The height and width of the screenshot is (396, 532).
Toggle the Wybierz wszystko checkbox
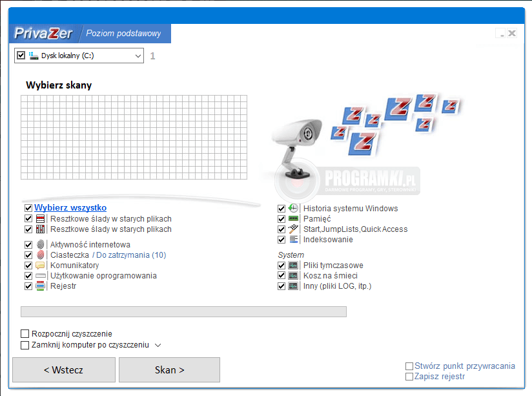tap(28, 208)
